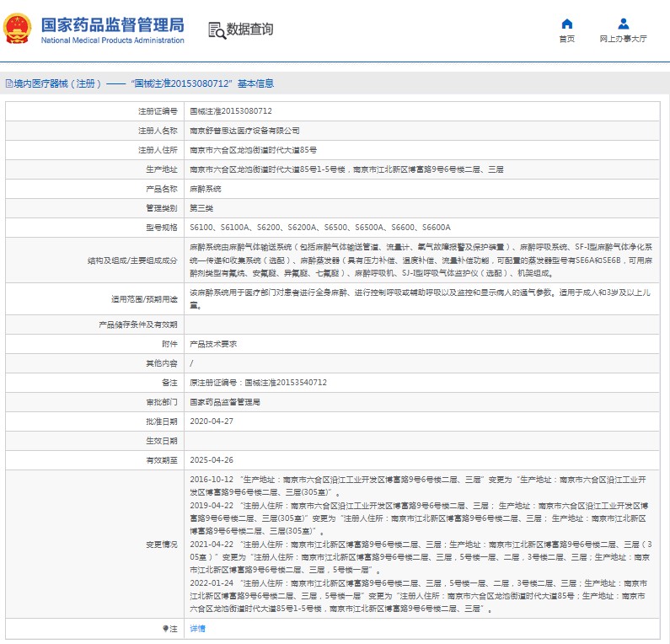Click the bullet icon beside 注
Screen dimensions: 670x644
[165, 628]
